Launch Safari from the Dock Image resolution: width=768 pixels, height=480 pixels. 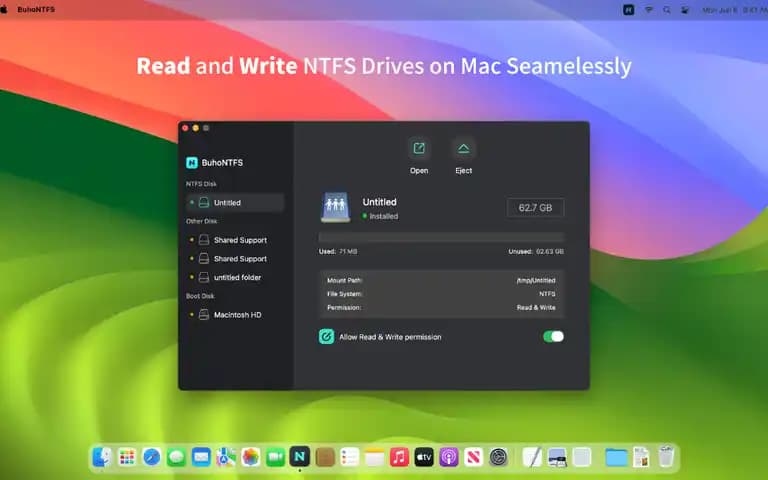(x=151, y=457)
